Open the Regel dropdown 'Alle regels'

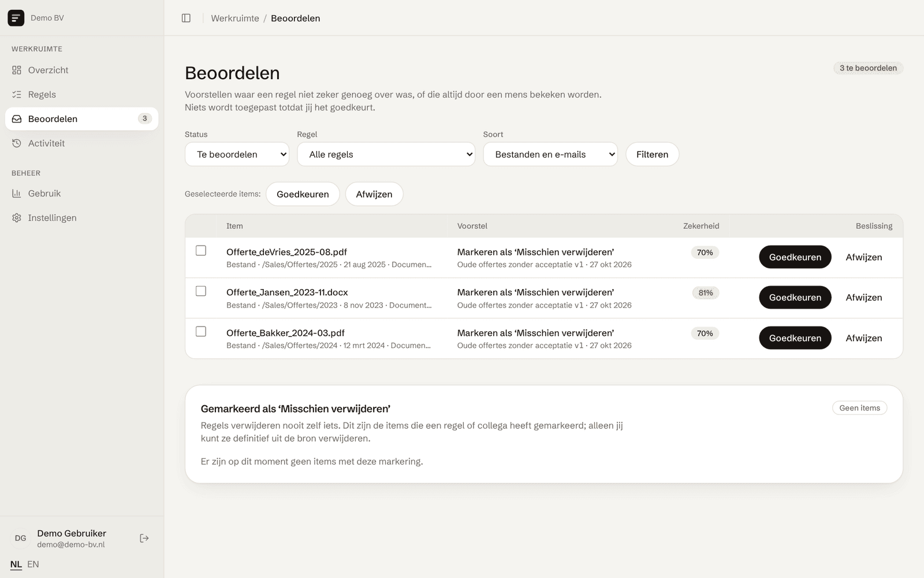[x=386, y=154]
